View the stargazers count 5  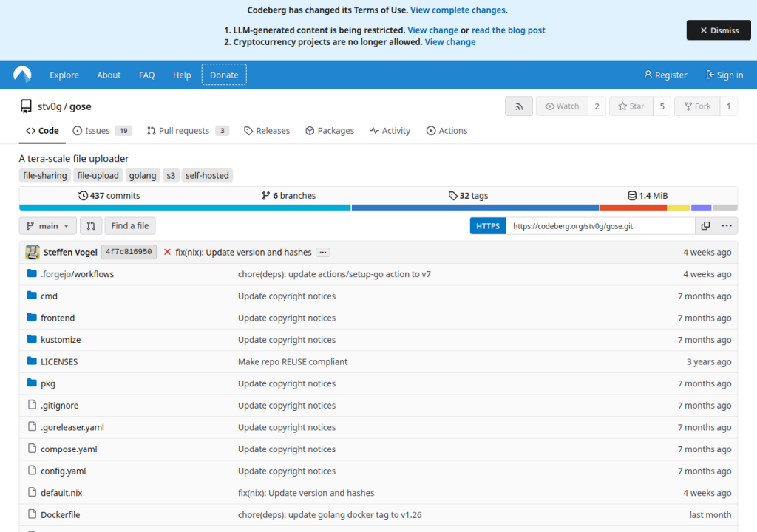click(662, 106)
